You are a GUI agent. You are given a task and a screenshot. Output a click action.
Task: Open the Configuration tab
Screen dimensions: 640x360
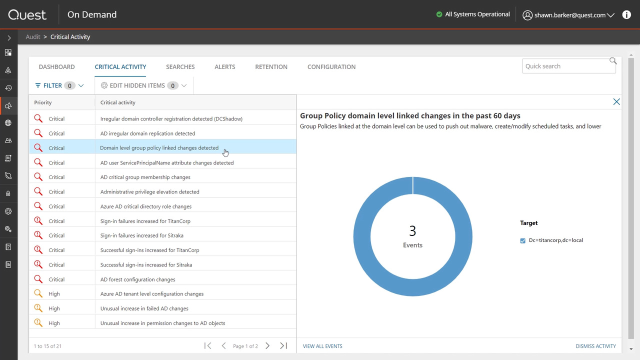coord(331,67)
